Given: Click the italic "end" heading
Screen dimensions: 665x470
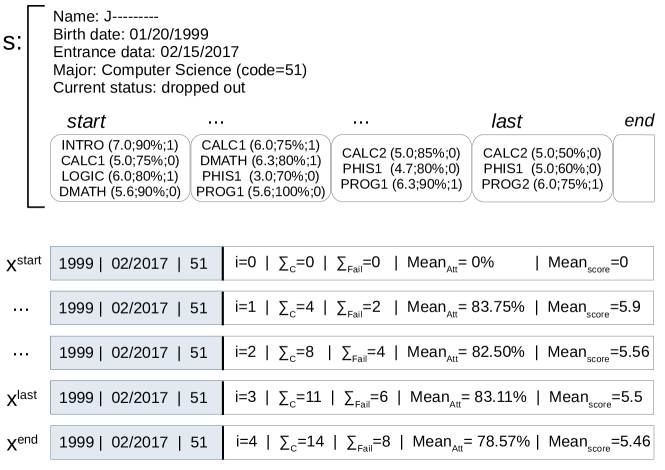Looking at the screenshot, I should click(x=638, y=120).
